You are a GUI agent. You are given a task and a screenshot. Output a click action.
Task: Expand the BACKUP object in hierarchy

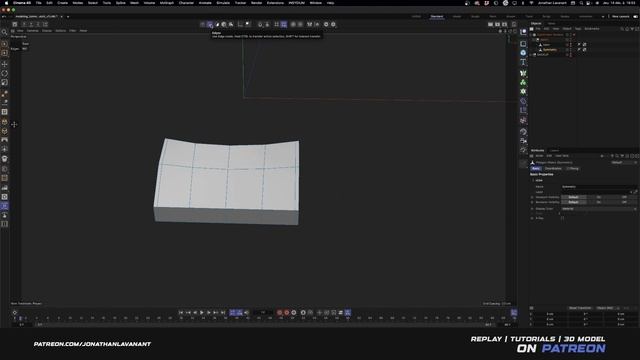(x=531, y=55)
